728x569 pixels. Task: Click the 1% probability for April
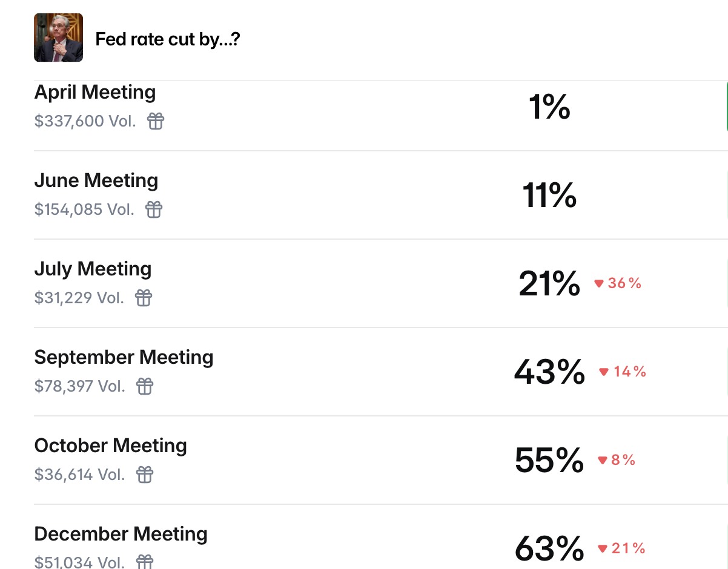click(x=549, y=107)
